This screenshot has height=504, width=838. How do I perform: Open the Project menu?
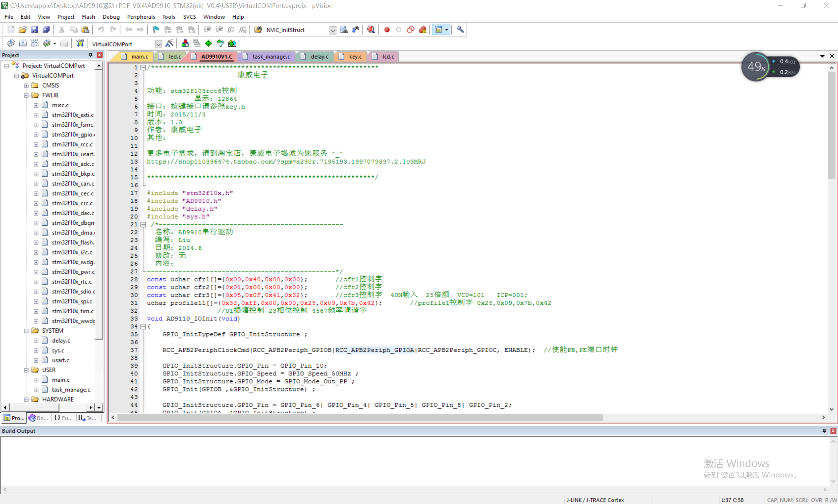pos(66,17)
